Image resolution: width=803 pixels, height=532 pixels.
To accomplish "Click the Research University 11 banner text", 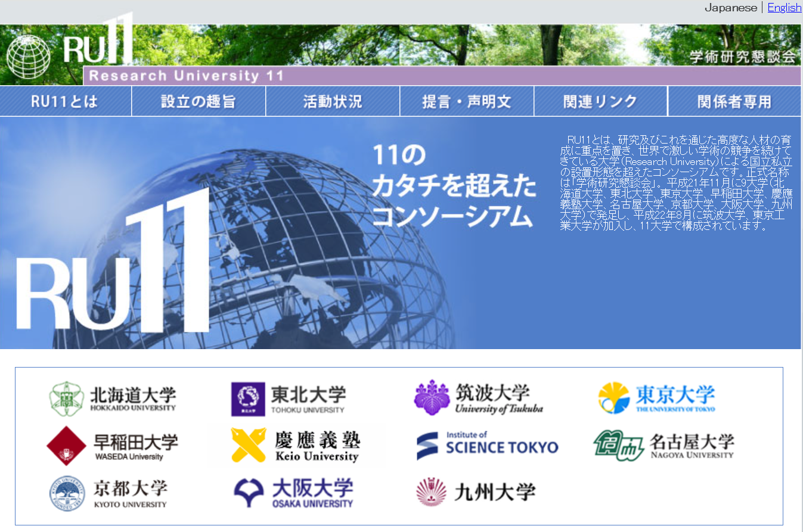I will click(187, 76).
